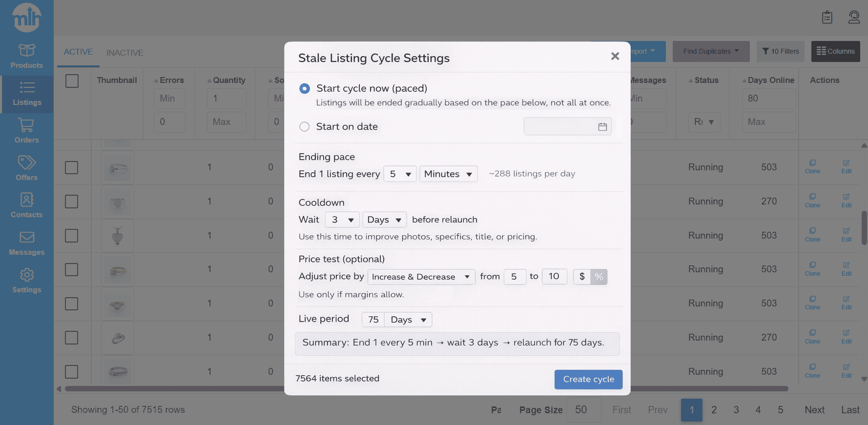The height and width of the screenshot is (425, 868).
Task: Select Start on date radio option
Action: [x=305, y=127]
